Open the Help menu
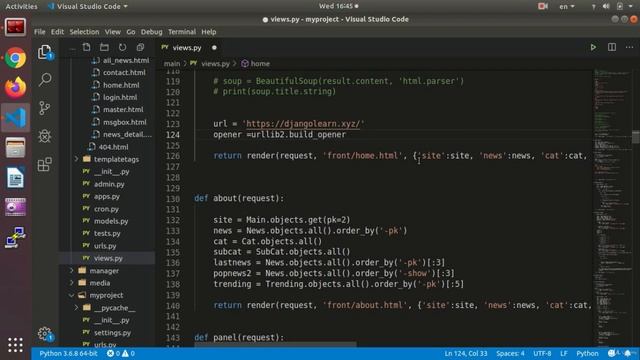This screenshot has height=360, width=640. pos(209,32)
